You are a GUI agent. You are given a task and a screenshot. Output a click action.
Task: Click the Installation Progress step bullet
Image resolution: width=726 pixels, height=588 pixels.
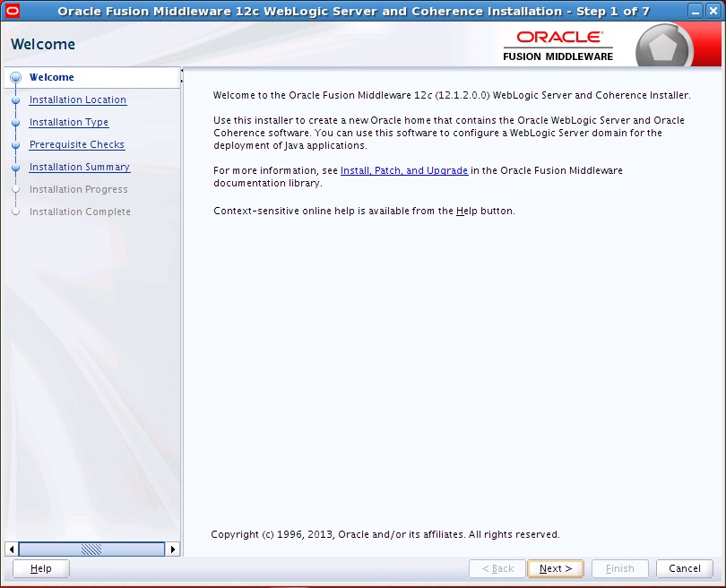tap(16, 189)
